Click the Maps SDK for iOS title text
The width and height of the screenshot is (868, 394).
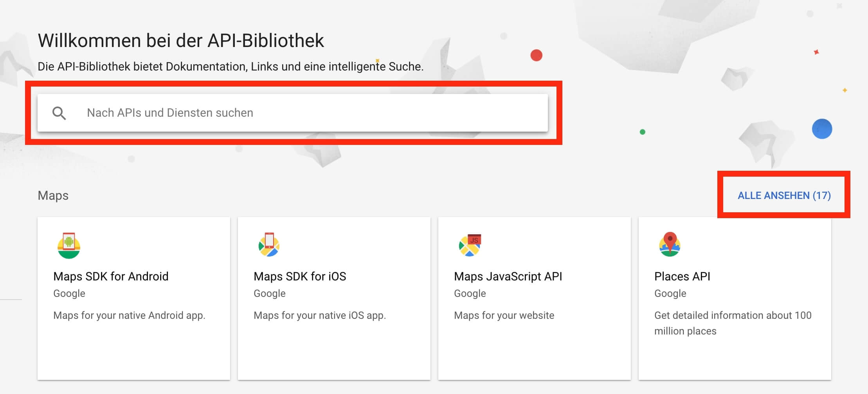(300, 276)
